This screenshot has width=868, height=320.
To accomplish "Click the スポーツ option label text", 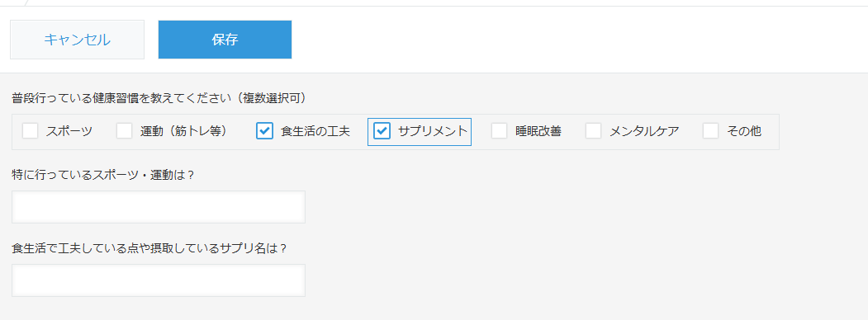I will tap(69, 131).
